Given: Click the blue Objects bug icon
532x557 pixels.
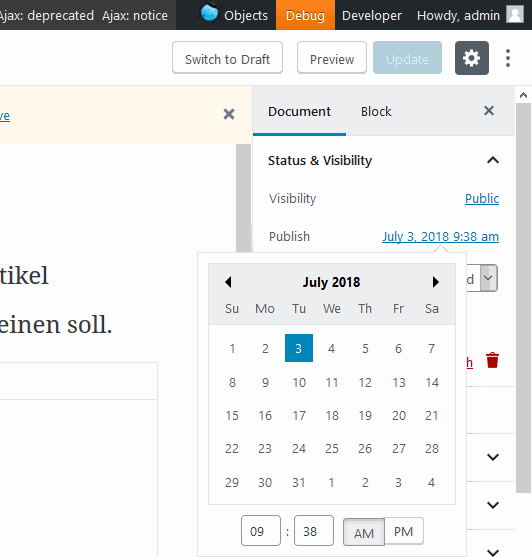Looking at the screenshot, I should click(x=209, y=13).
